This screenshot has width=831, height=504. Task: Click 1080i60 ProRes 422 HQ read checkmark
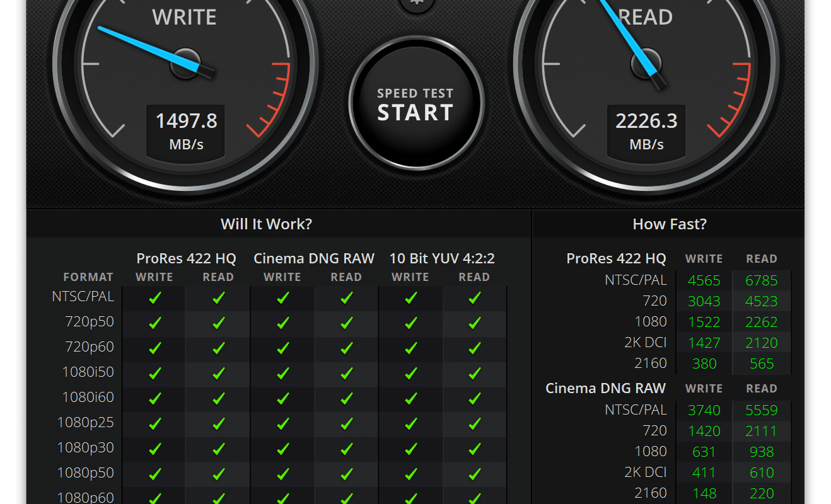(x=218, y=398)
